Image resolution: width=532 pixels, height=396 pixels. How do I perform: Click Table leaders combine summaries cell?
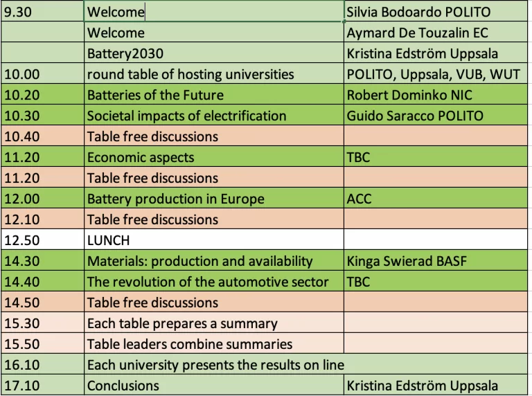coord(214,343)
